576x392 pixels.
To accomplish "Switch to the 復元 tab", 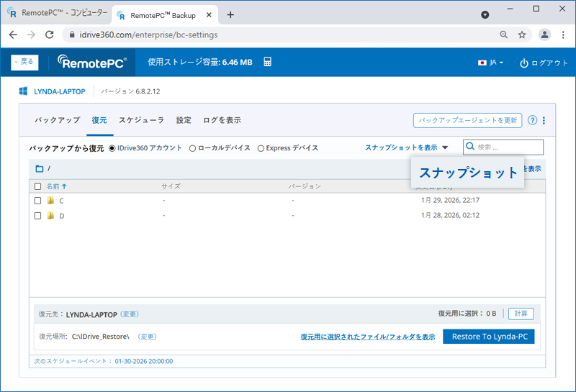I will [x=99, y=120].
